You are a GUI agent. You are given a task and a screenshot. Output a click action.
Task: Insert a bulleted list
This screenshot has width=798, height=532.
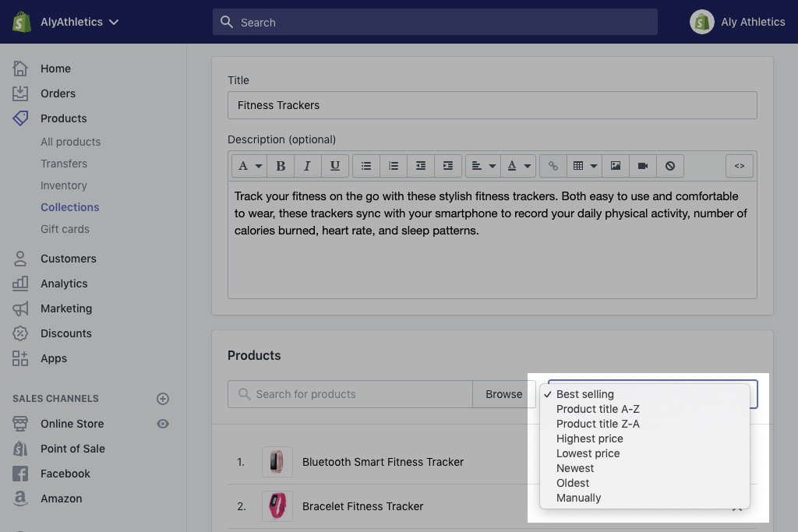click(x=366, y=166)
